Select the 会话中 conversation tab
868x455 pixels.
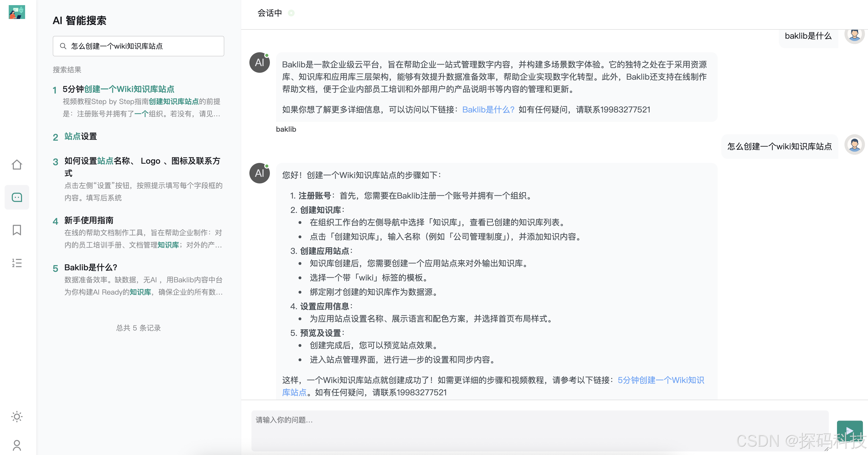point(270,13)
